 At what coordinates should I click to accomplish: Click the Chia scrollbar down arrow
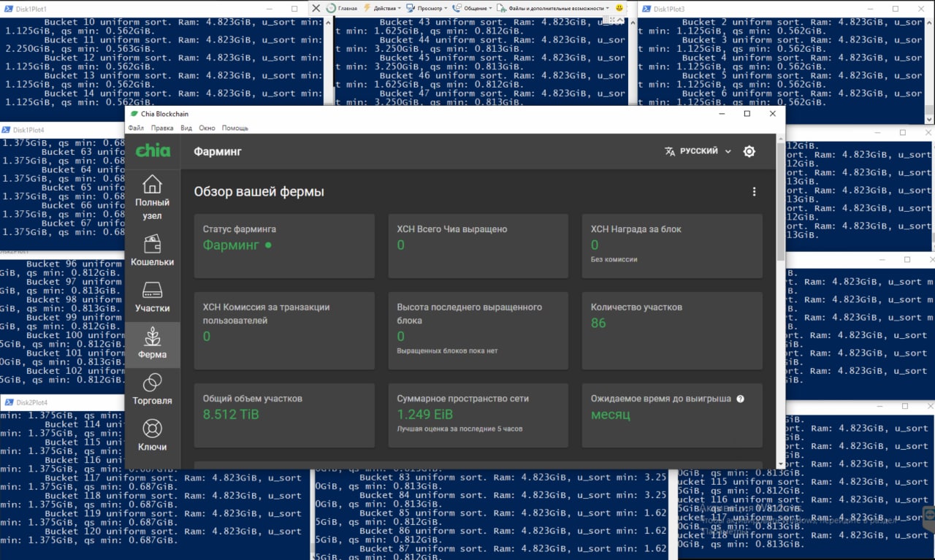[780, 464]
